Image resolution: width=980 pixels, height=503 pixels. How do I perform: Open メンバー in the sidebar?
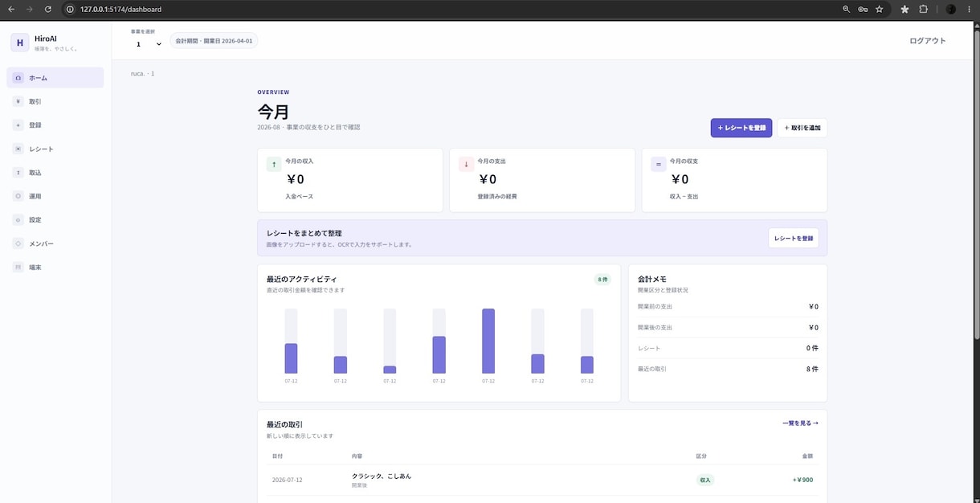[55, 243]
